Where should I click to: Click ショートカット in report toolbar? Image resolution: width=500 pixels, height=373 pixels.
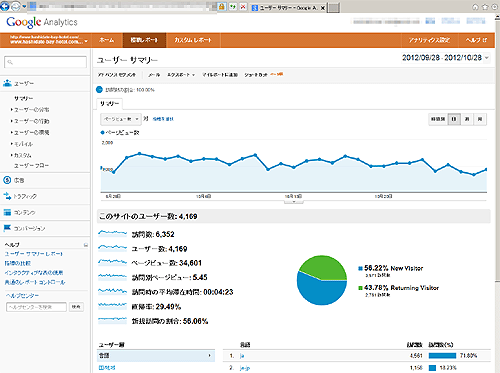pos(256,75)
